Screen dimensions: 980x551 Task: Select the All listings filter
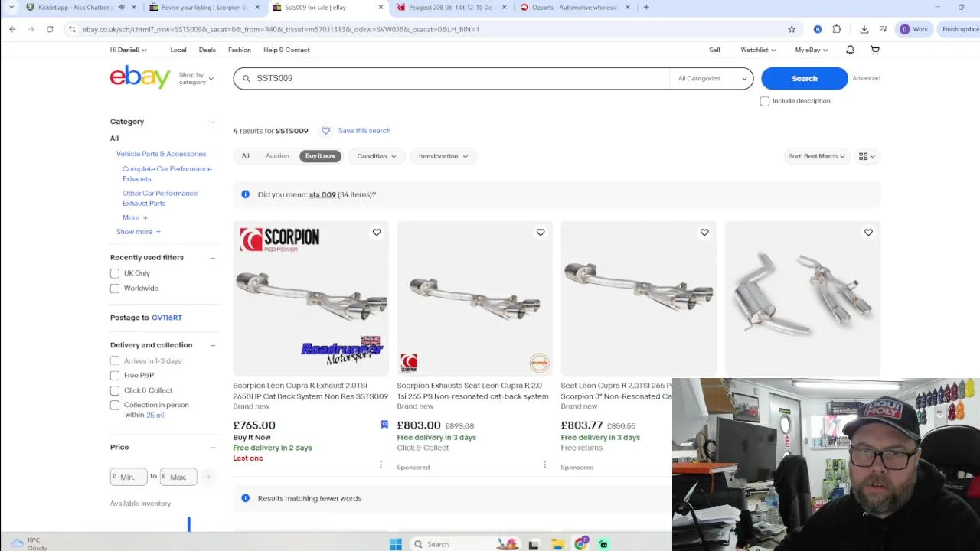click(x=246, y=156)
